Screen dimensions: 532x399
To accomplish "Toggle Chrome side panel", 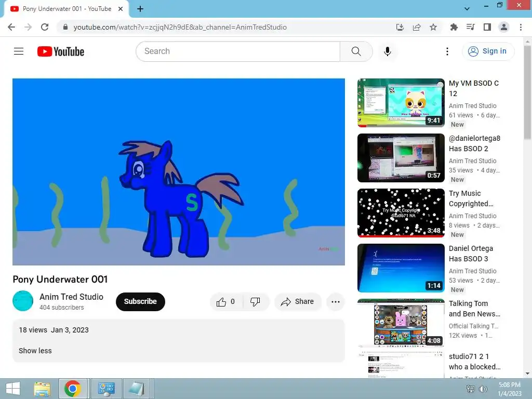I will click(x=487, y=27).
